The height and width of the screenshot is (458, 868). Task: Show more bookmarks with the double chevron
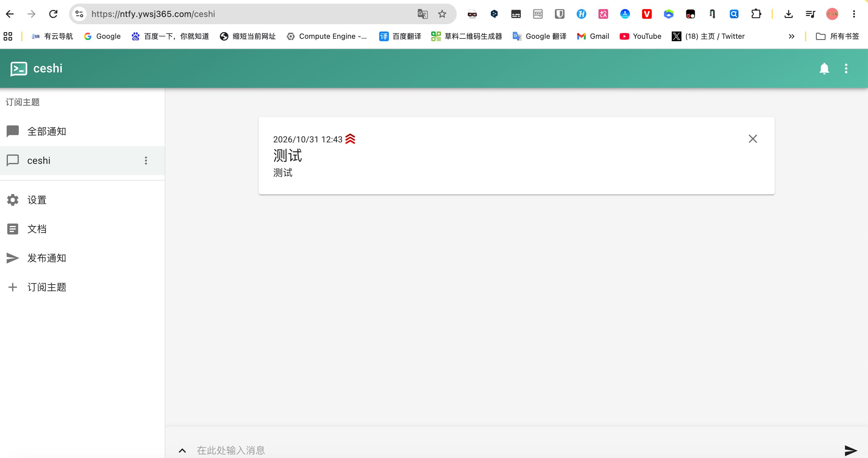[x=791, y=36]
